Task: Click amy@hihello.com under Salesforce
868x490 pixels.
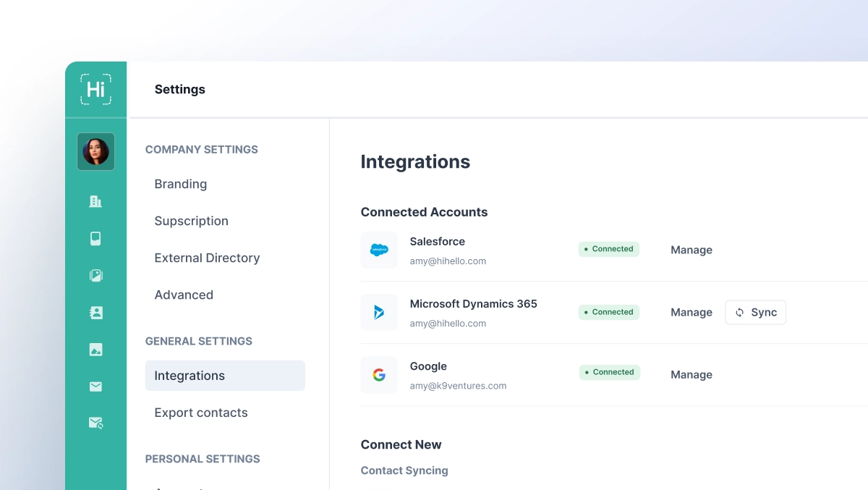Action: click(448, 261)
